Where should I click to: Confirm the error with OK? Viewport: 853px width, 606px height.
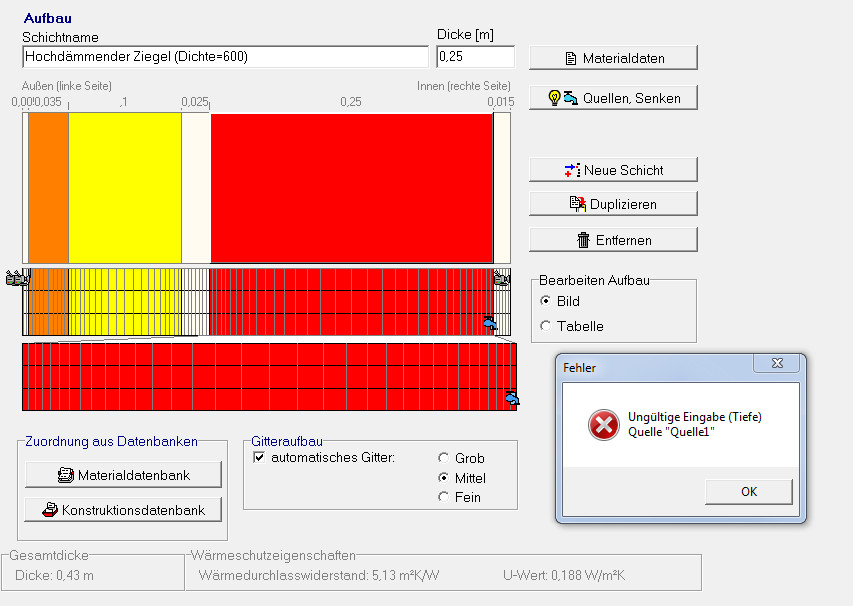point(748,491)
